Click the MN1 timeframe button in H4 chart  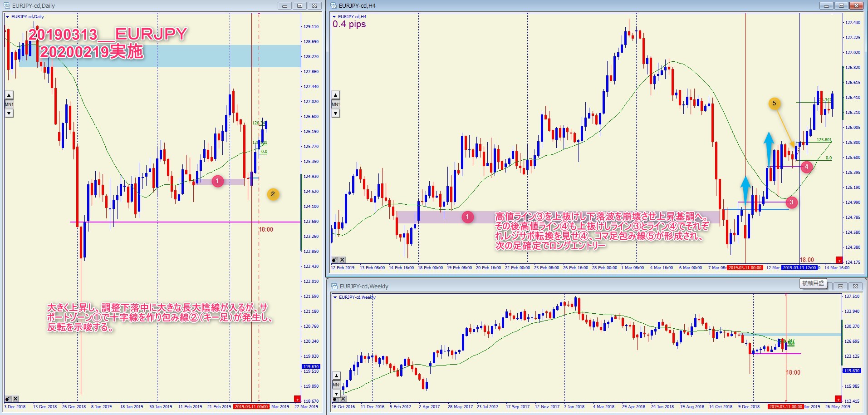(x=336, y=104)
